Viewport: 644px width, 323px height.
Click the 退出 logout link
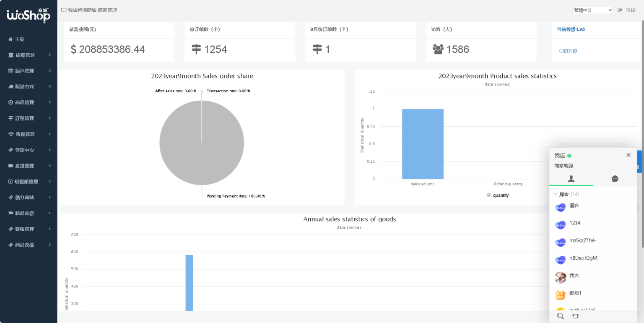tap(631, 10)
